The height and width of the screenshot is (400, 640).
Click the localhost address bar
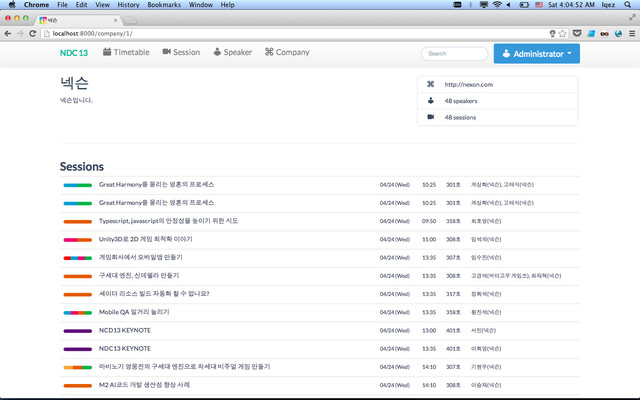click(294, 33)
